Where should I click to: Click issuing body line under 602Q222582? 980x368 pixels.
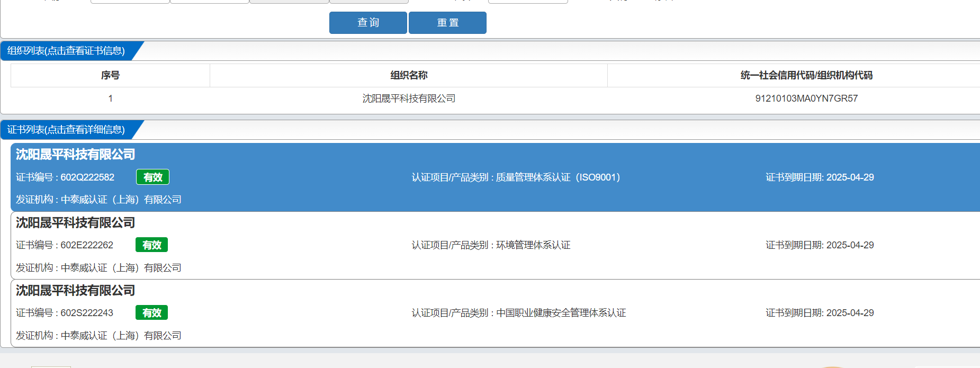pyautogui.click(x=98, y=200)
